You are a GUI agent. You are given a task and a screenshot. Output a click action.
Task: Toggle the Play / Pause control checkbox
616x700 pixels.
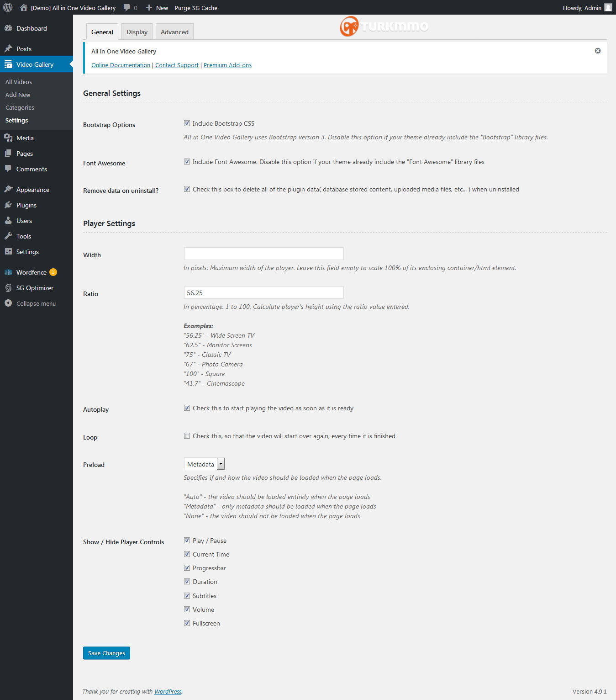pyautogui.click(x=187, y=540)
